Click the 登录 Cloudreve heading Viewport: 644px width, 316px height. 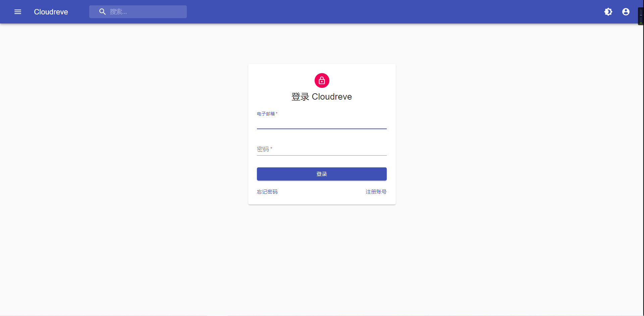[x=322, y=97]
